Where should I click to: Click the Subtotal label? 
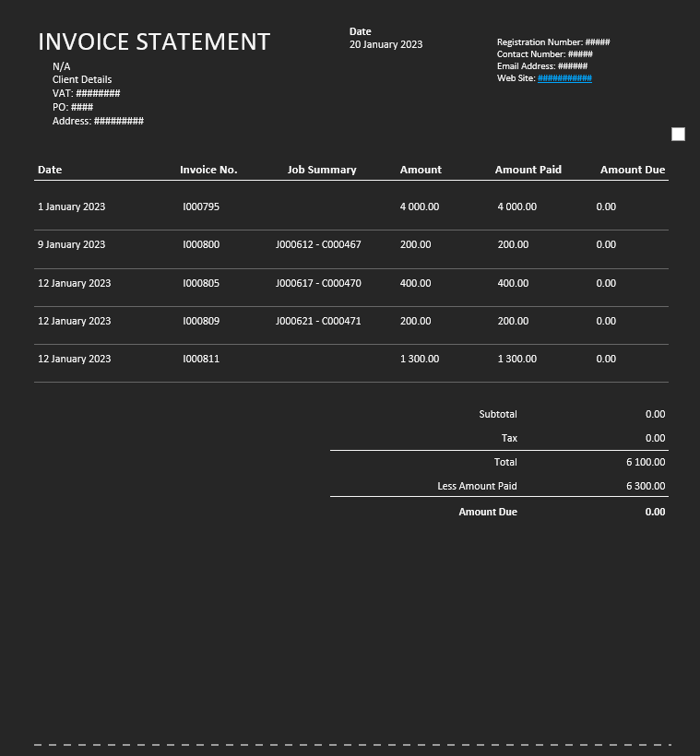pyautogui.click(x=498, y=414)
